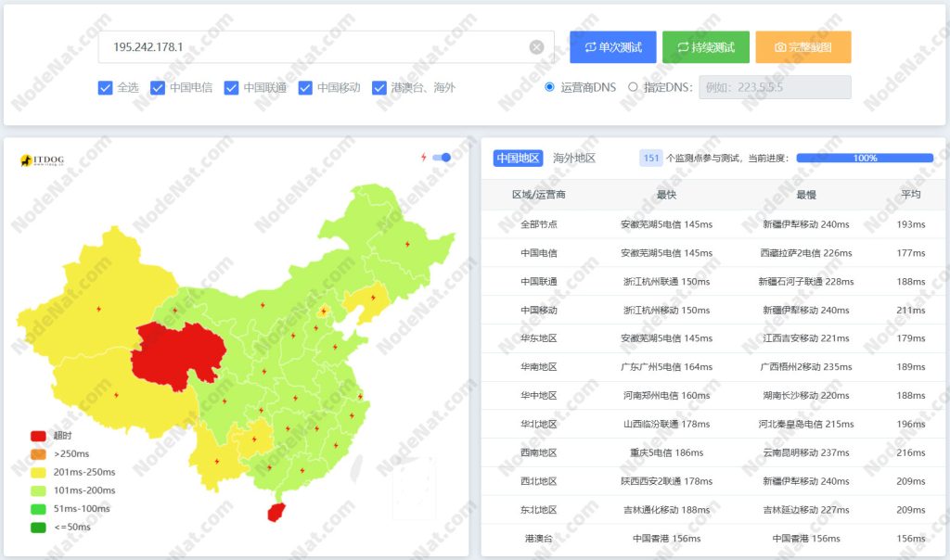950x560 pixels.
Task: Switch to the 中国地区 tab
Action: coord(518,158)
